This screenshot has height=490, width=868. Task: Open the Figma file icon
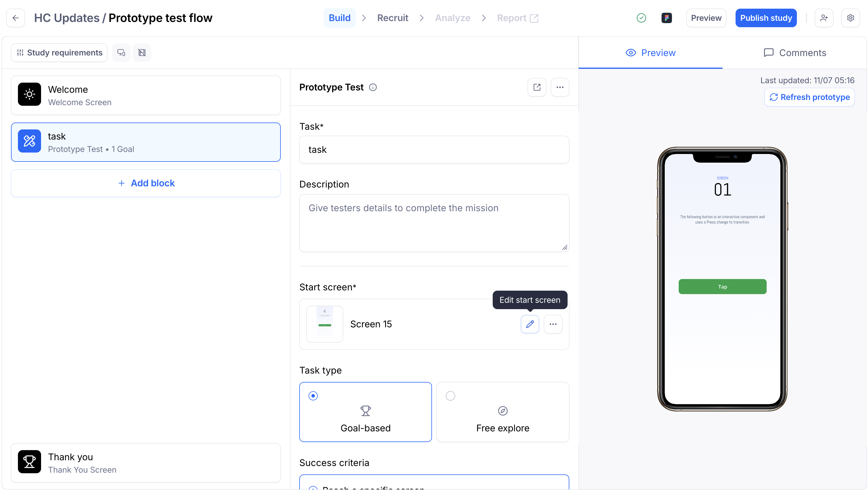pos(666,18)
